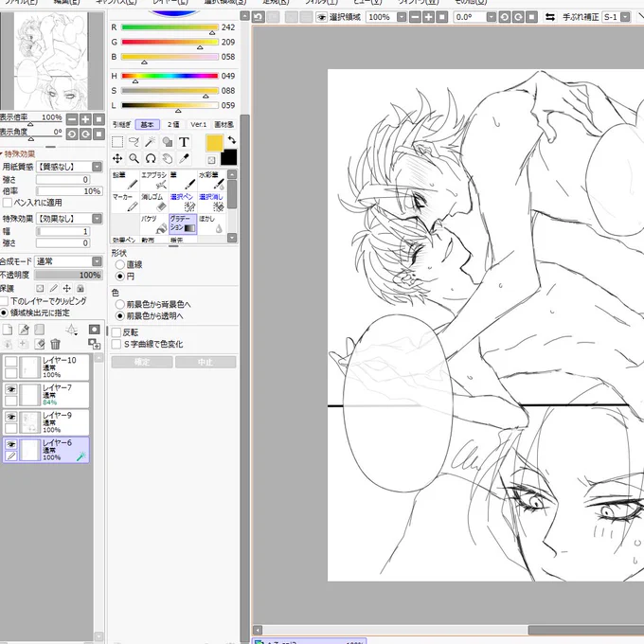Choose the 鉛筆 pencil brush
This screenshot has height=644, width=644.
pyautogui.click(x=125, y=180)
